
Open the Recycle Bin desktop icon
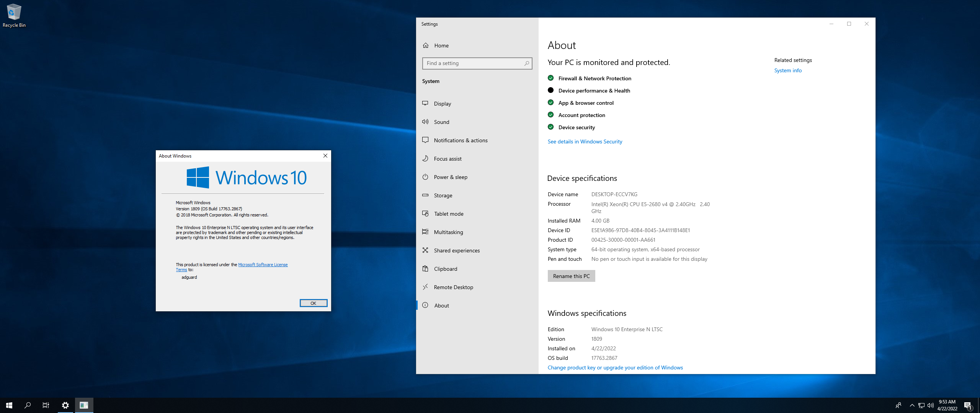click(x=14, y=16)
